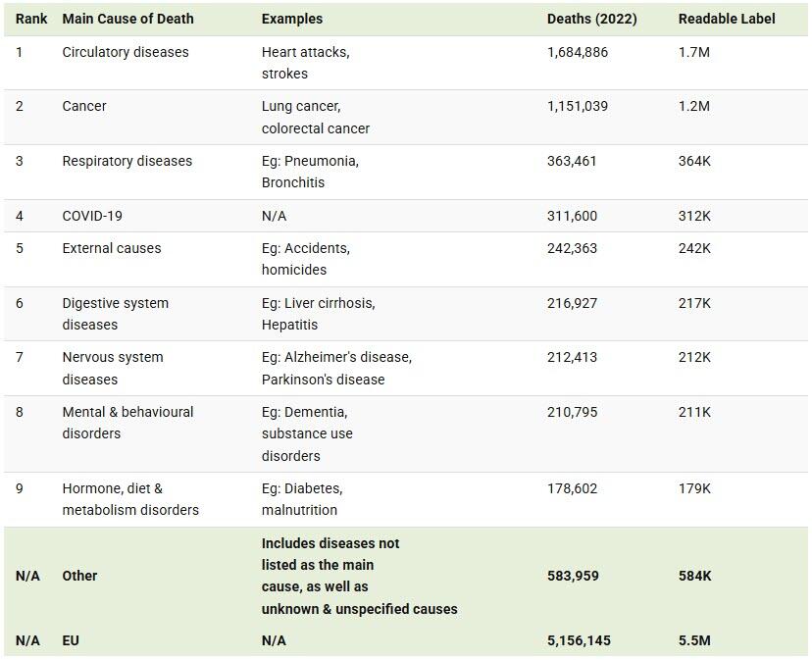Click the Deaths (2022) column header
The image size is (812, 660).
point(592,19)
